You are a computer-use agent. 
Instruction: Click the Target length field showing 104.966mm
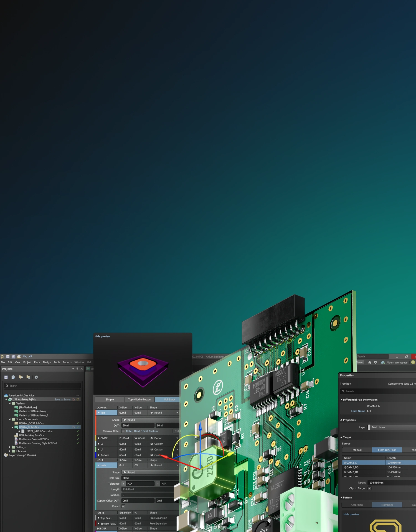tap(392, 483)
